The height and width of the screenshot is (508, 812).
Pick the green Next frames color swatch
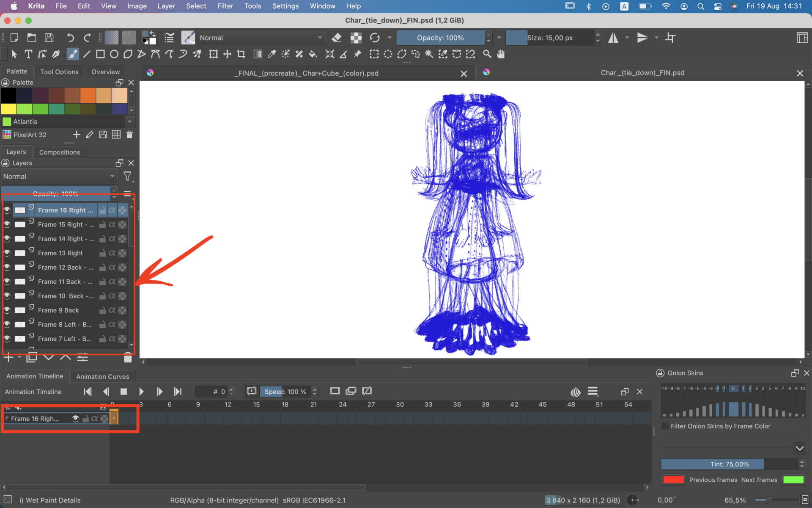click(x=793, y=480)
